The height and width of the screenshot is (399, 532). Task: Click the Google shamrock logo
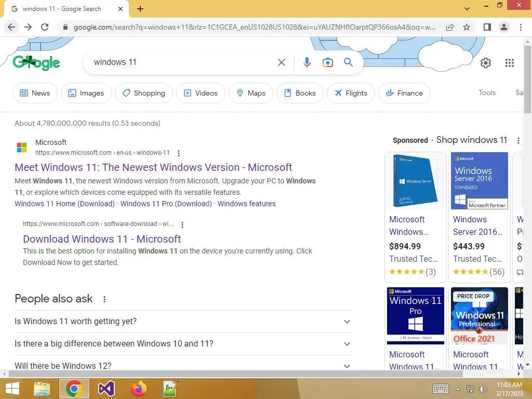(36, 63)
